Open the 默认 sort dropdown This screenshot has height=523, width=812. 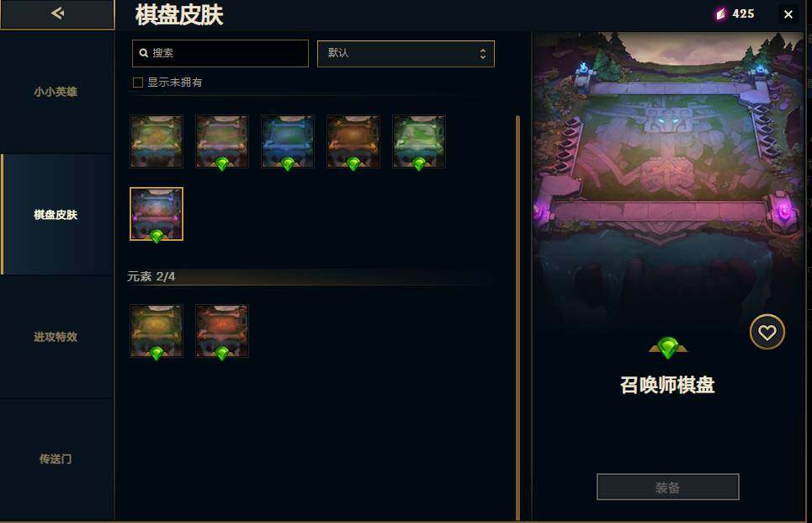pyautogui.click(x=406, y=53)
